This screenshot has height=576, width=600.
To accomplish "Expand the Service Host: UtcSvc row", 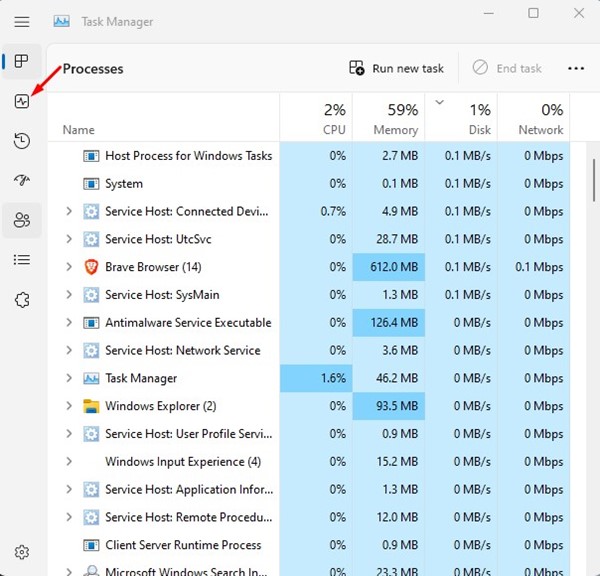I will (x=69, y=239).
